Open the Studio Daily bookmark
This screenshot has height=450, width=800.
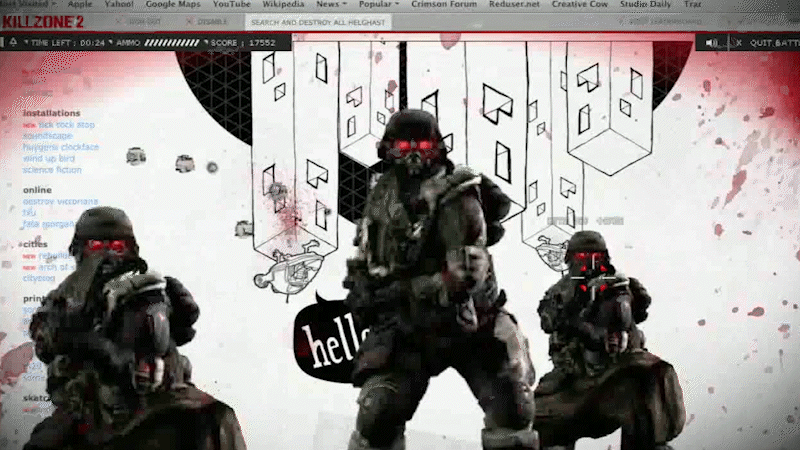click(x=645, y=4)
